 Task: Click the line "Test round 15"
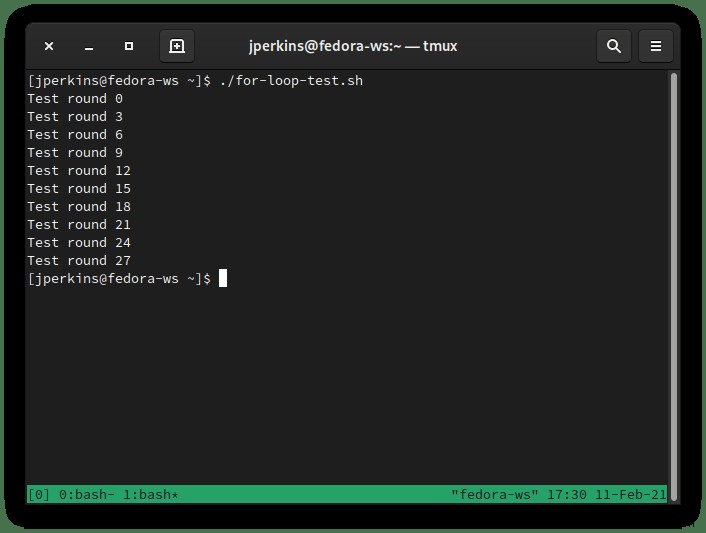pos(79,189)
